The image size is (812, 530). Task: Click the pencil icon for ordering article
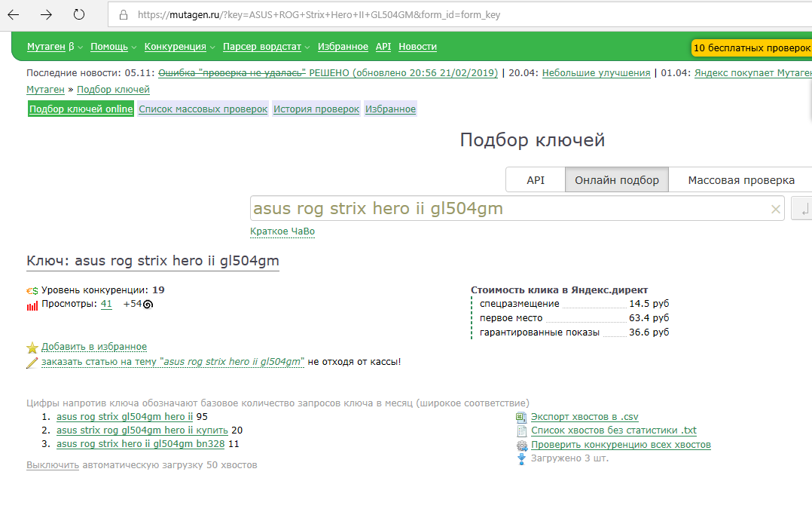point(32,363)
